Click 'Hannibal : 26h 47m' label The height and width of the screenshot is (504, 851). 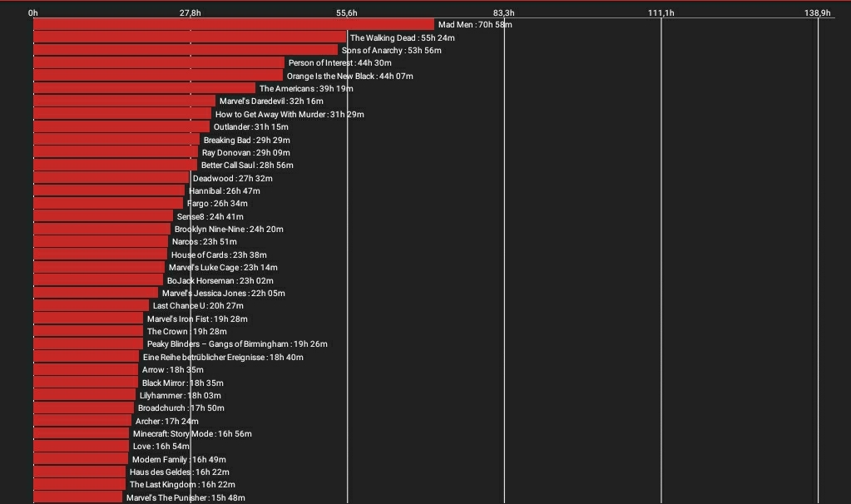(x=224, y=191)
